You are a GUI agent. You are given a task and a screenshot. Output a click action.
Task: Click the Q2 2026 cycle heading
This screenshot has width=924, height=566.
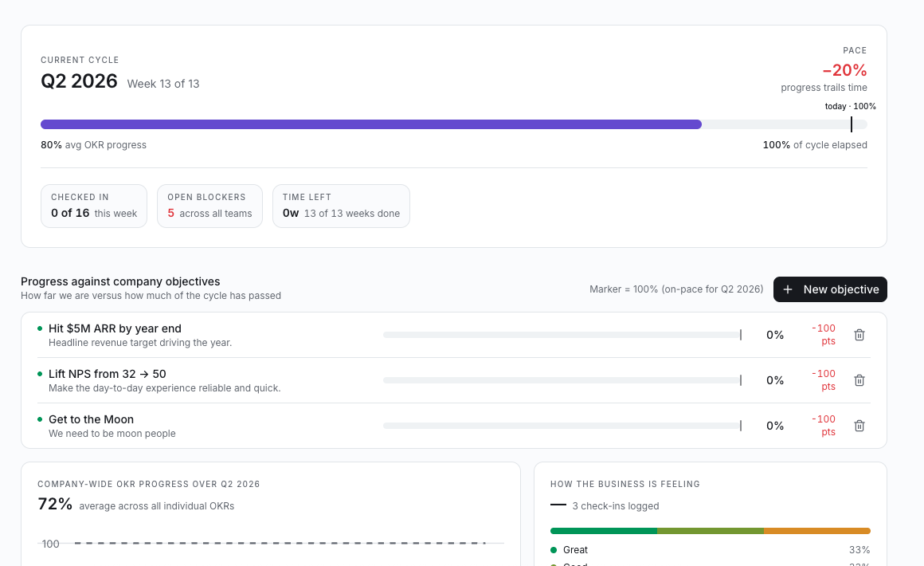79,81
